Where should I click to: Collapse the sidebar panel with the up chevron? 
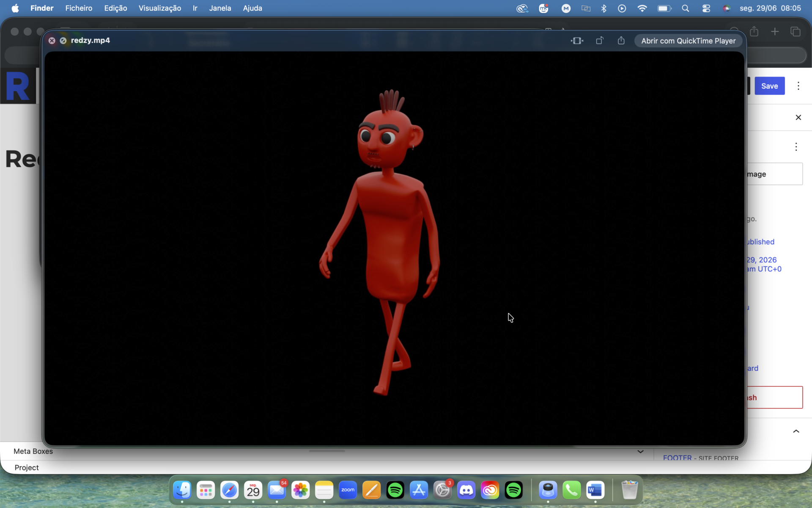tap(796, 431)
